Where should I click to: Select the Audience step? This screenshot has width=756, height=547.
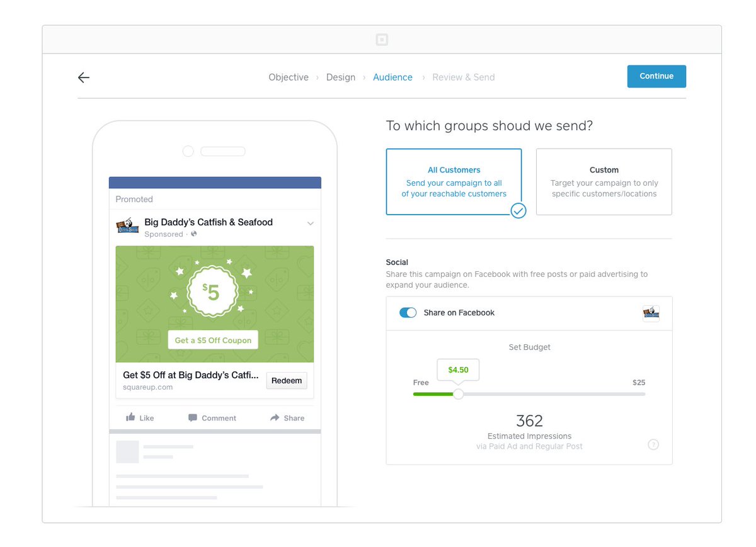click(392, 77)
